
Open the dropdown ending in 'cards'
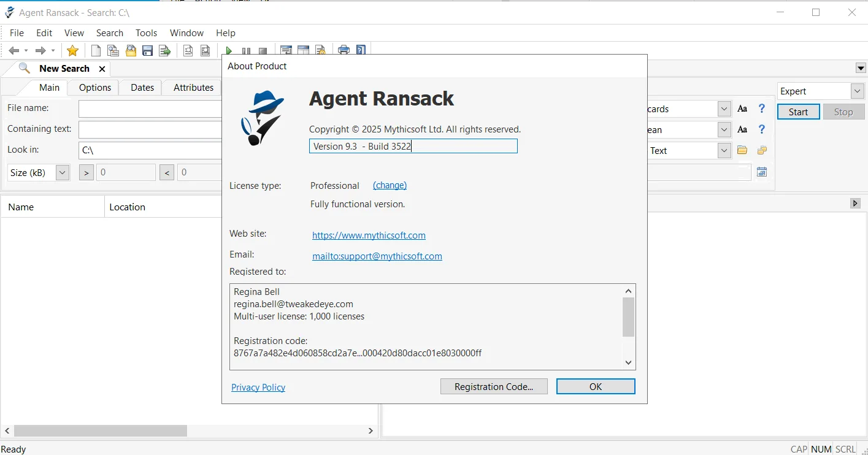724,109
